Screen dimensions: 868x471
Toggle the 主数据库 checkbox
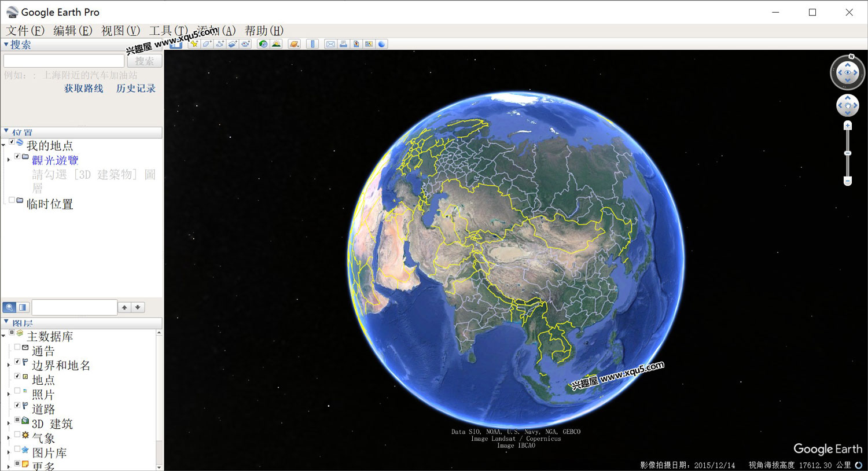pos(12,333)
